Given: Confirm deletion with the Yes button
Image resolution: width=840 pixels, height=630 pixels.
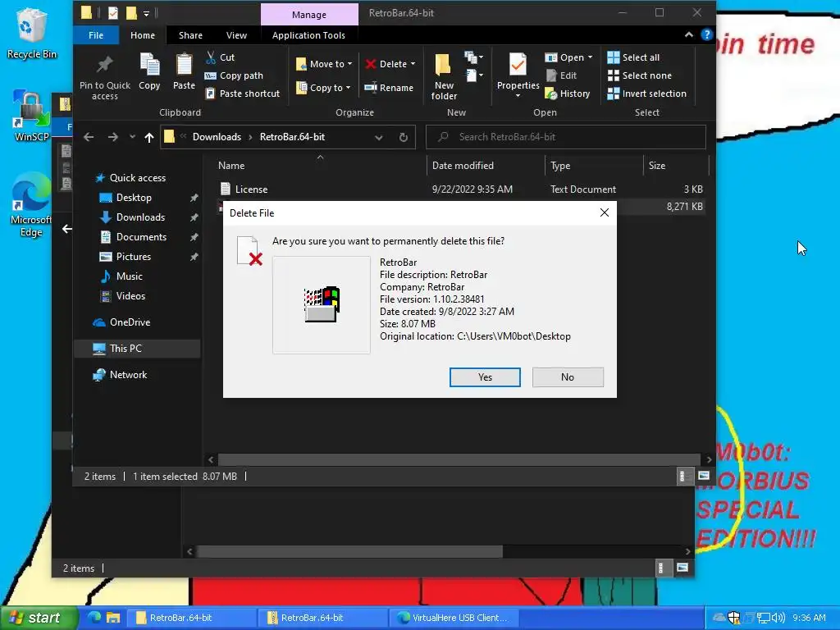Looking at the screenshot, I should (x=485, y=377).
